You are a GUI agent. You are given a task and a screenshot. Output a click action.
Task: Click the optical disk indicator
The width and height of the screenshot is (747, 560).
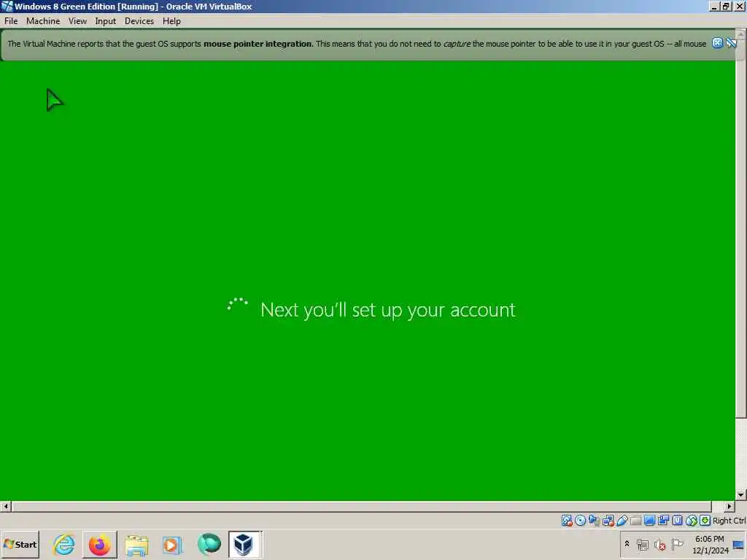(580, 521)
